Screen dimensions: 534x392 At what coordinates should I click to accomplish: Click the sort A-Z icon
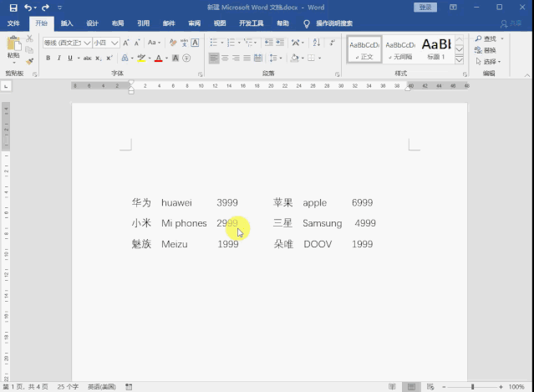click(317, 43)
